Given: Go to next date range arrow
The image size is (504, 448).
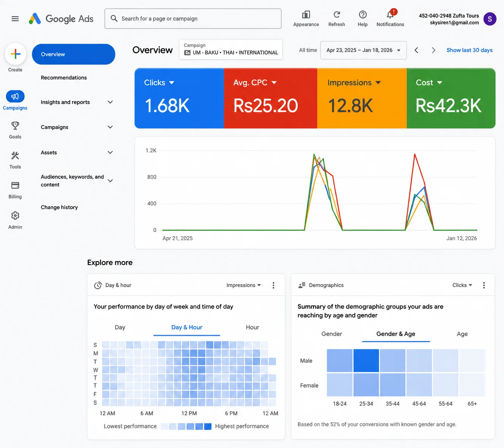Looking at the screenshot, I should point(434,50).
